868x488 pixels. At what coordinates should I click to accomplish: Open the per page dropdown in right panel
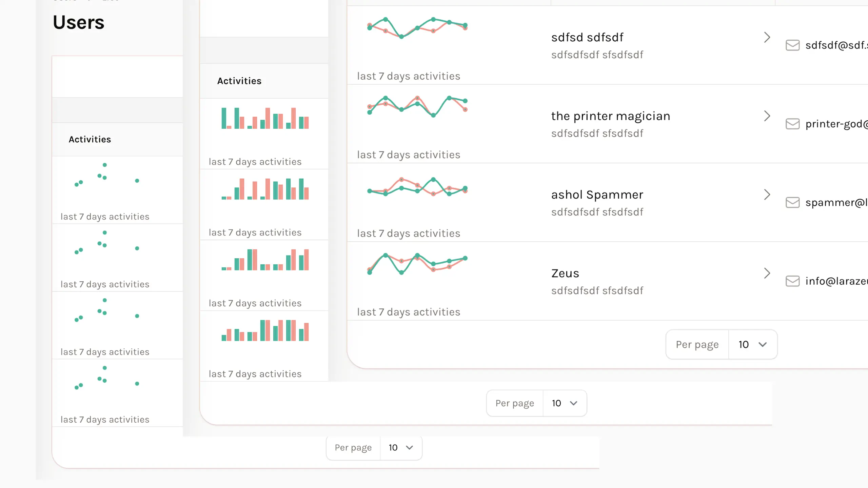[x=752, y=344]
